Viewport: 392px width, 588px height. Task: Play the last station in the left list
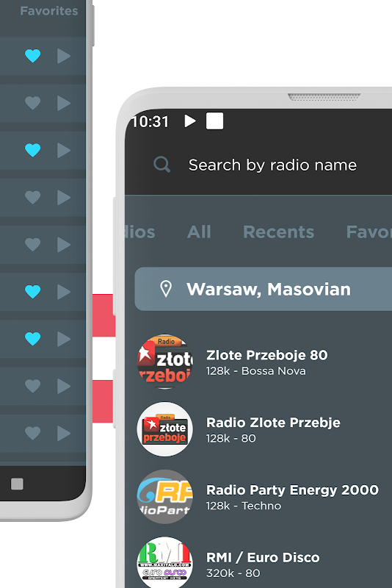pyautogui.click(x=64, y=433)
